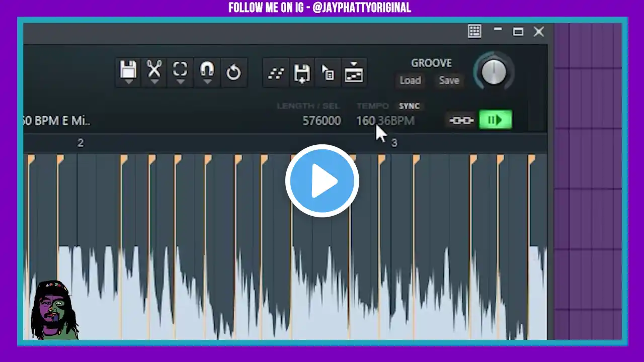Click the LENGTH / SEL label
Image resolution: width=644 pixels, height=362 pixels.
(x=308, y=106)
